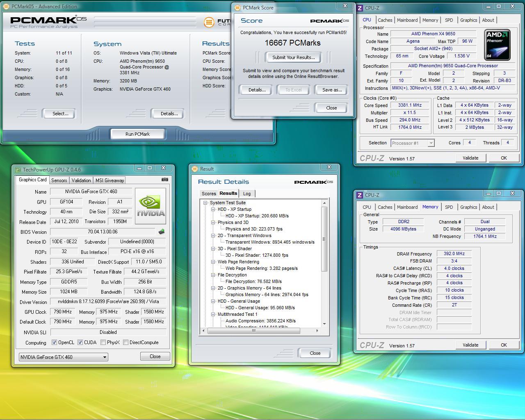Click the GPU-Z camera screenshot icon
This screenshot has width=525, height=420.
(164, 180)
